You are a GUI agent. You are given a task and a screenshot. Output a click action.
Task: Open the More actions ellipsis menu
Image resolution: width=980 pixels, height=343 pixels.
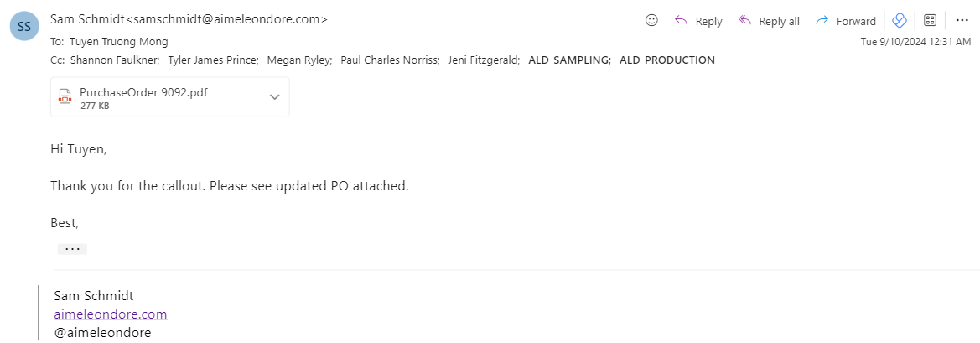pos(962,21)
